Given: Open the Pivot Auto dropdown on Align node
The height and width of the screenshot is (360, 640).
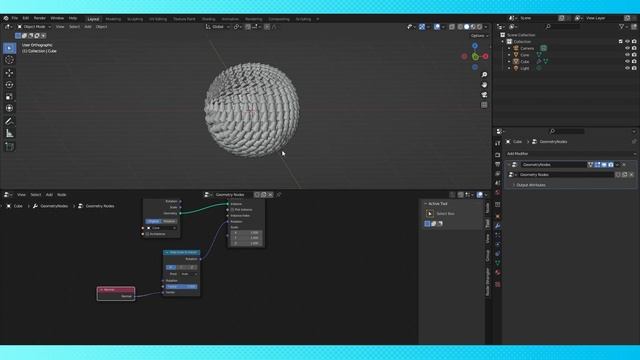Looking at the screenshot, I should tap(189, 274).
